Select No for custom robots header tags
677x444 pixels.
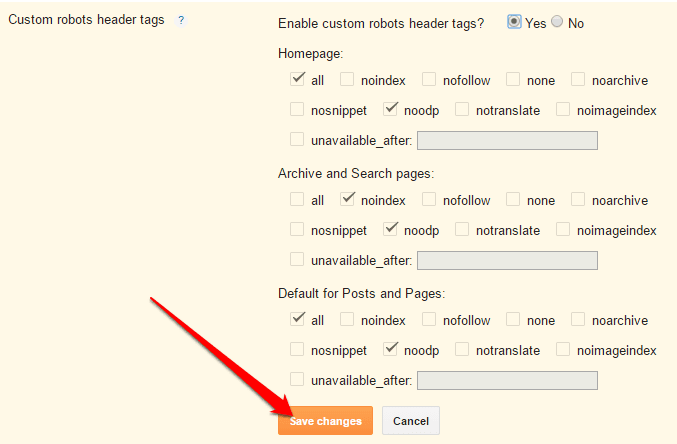coord(557,21)
